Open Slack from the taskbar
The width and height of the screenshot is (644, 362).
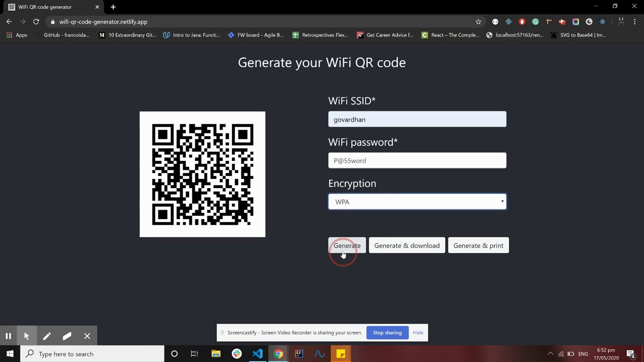(x=236, y=354)
